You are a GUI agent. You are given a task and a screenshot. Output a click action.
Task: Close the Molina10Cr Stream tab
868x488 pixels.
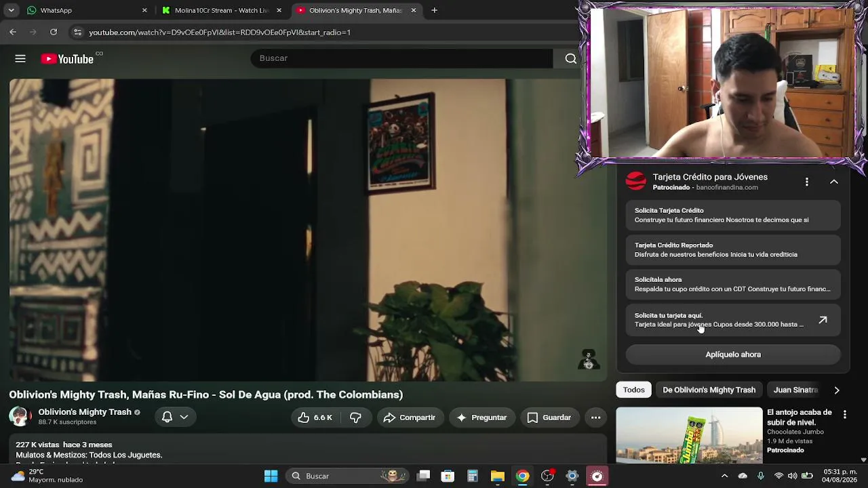click(x=279, y=10)
